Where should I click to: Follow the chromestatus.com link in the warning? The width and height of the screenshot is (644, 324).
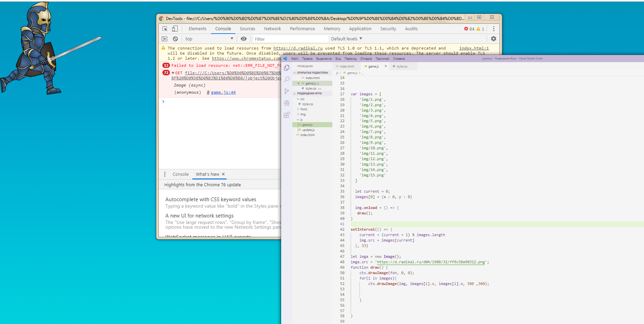247,58
